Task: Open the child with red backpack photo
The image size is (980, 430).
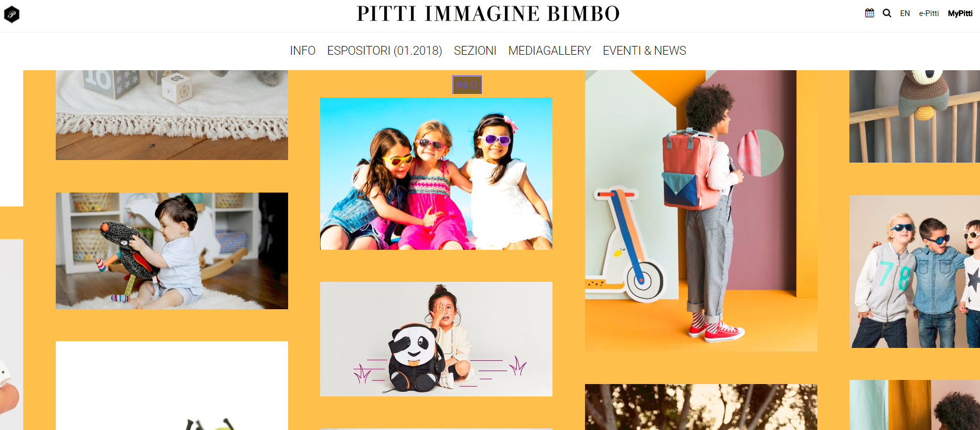Action: coord(701,211)
